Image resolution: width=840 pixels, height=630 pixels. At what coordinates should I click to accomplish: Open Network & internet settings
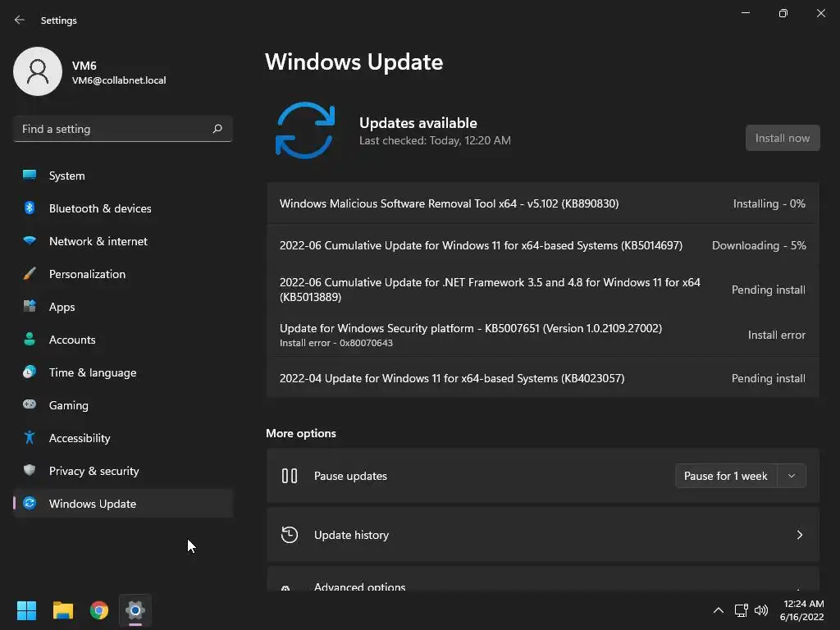click(123, 241)
